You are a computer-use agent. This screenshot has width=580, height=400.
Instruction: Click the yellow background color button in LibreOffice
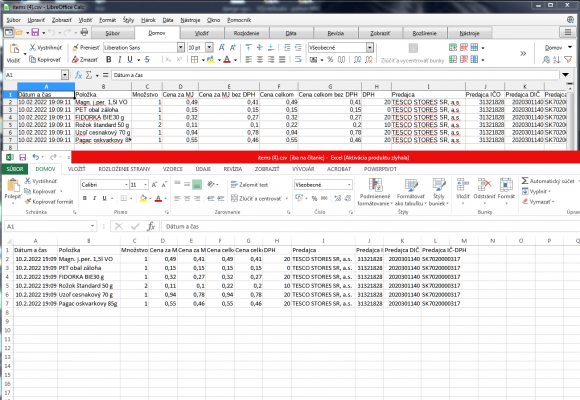(211, 59)
